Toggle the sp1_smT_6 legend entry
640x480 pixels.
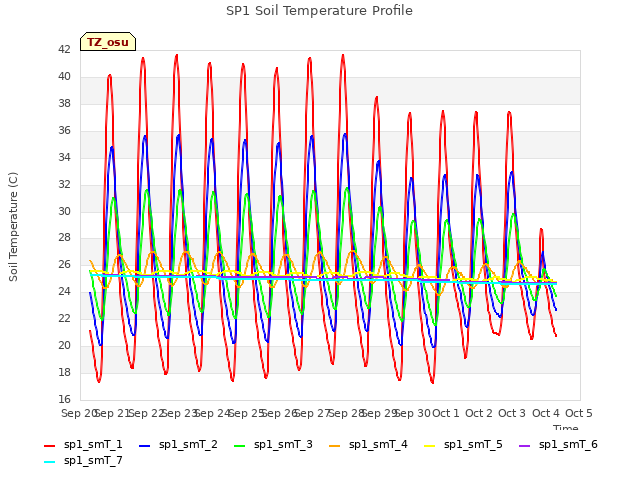[x=558, y=445]
